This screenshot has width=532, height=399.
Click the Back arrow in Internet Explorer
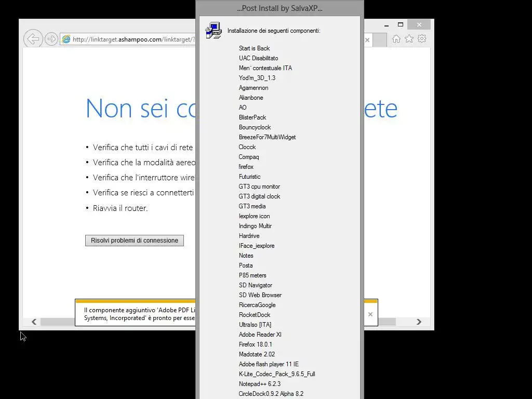coord(33,38)
